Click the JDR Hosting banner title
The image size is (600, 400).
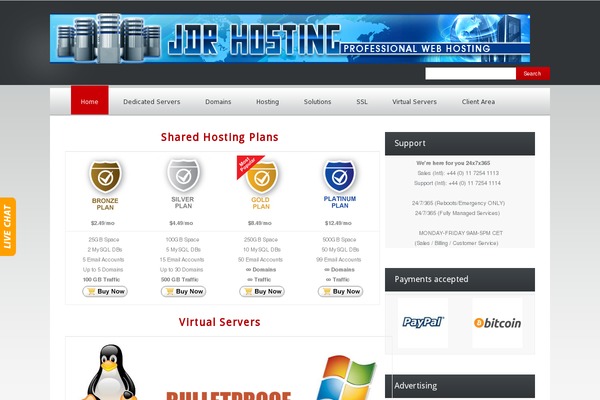click(x=254, y=39)
